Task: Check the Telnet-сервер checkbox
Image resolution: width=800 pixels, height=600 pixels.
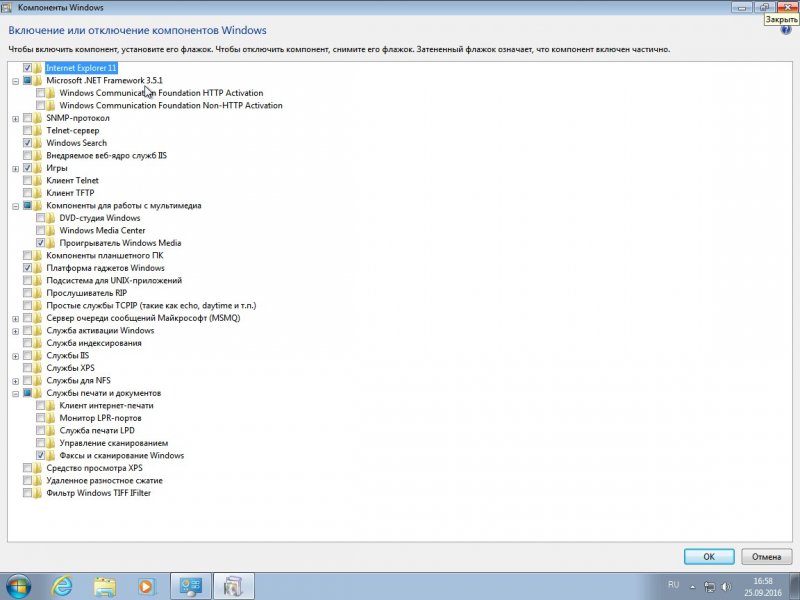Action: [28, 131]
